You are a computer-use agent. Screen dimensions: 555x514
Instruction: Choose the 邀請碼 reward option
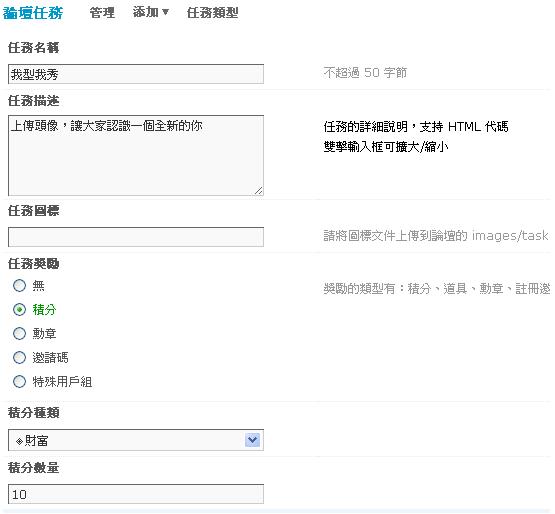(19, 358)
